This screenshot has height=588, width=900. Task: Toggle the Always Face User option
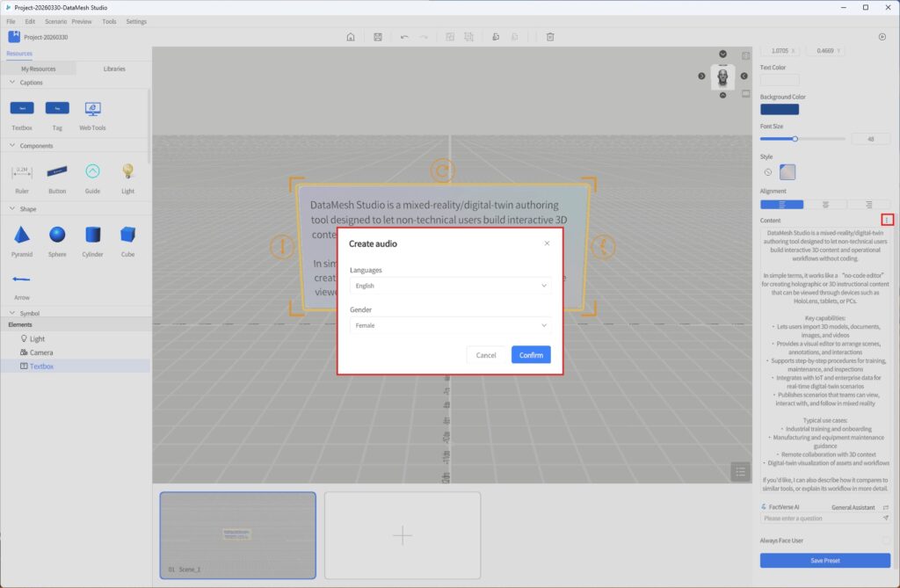click(885, 541)
